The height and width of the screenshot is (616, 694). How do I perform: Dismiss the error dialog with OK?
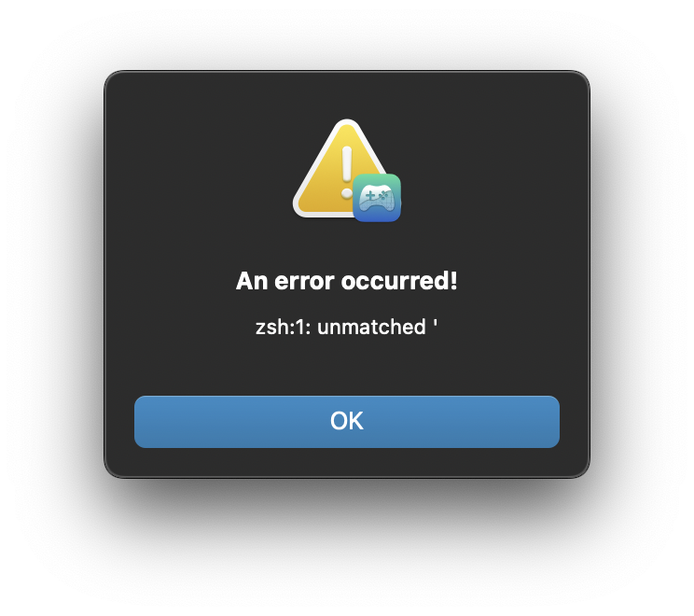coord(347,422)
